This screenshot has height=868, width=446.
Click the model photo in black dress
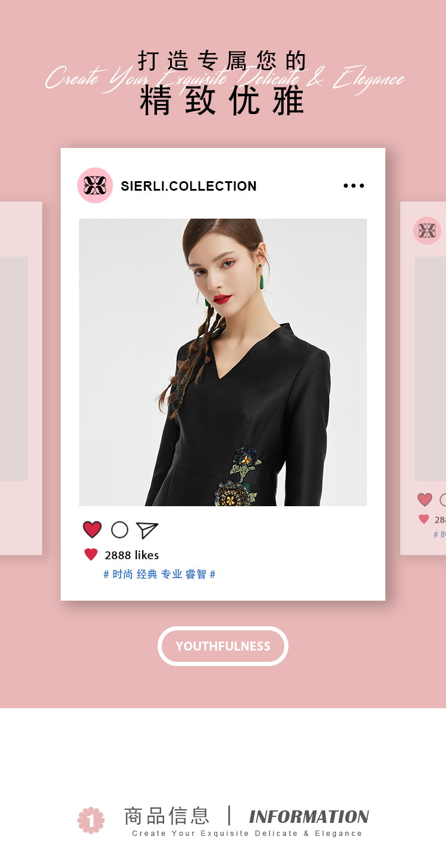[x=223, y=362]
